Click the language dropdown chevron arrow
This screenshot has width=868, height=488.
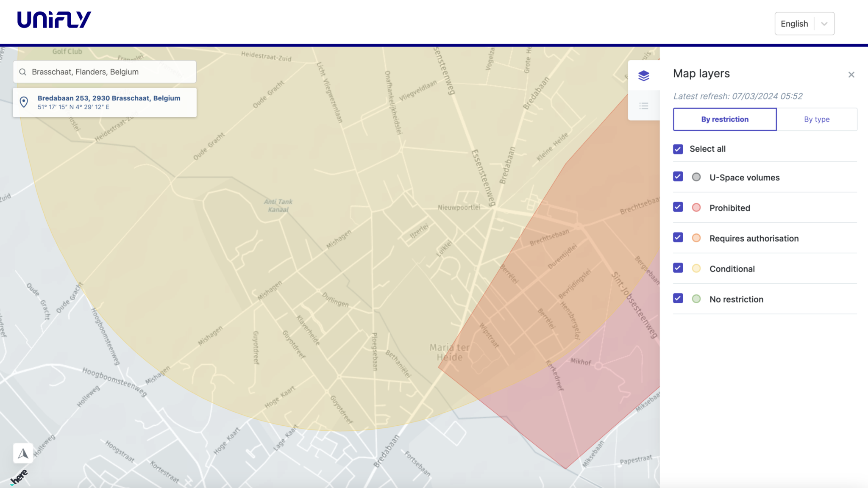(824, 24)
